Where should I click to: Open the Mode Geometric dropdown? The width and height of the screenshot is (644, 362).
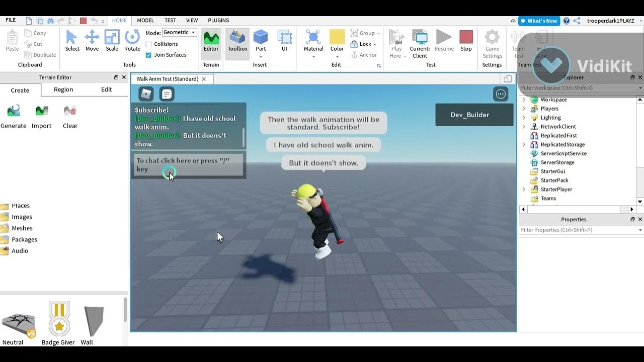point(180,33)
